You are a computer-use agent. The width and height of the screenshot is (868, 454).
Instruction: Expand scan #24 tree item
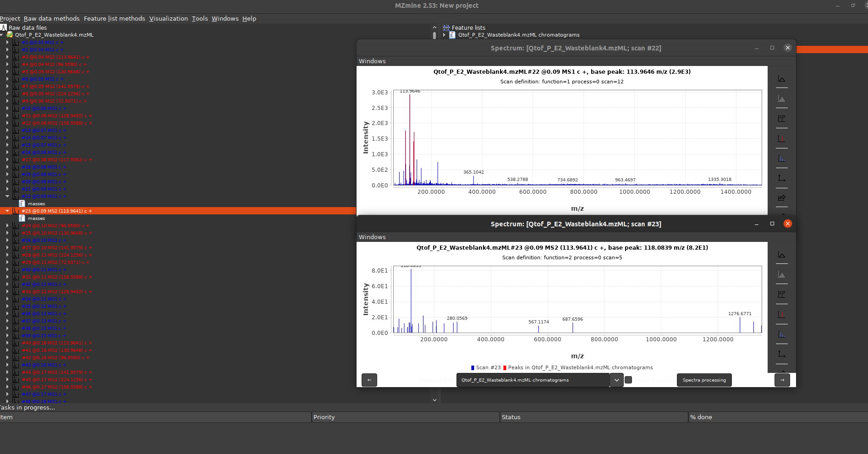tap(7, 225)
